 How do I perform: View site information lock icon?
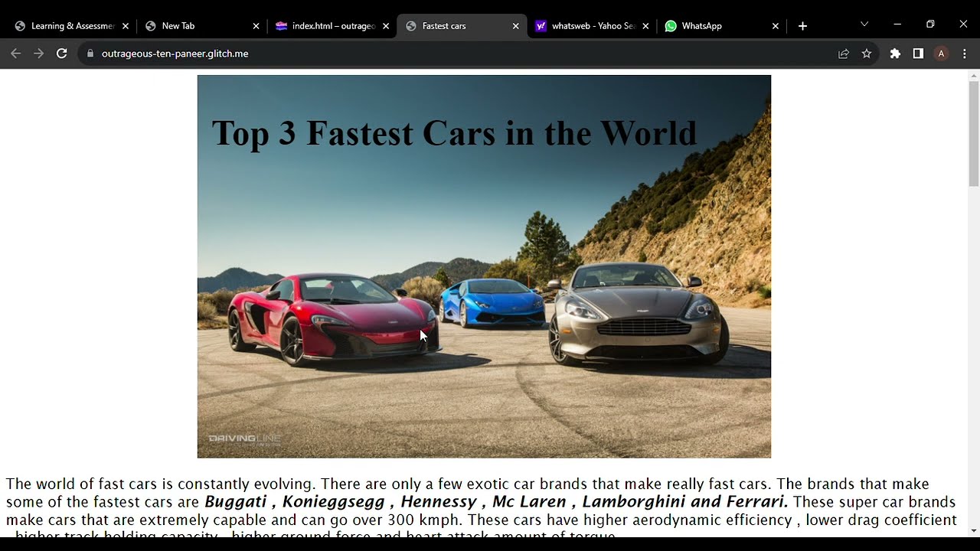[90, 54]
